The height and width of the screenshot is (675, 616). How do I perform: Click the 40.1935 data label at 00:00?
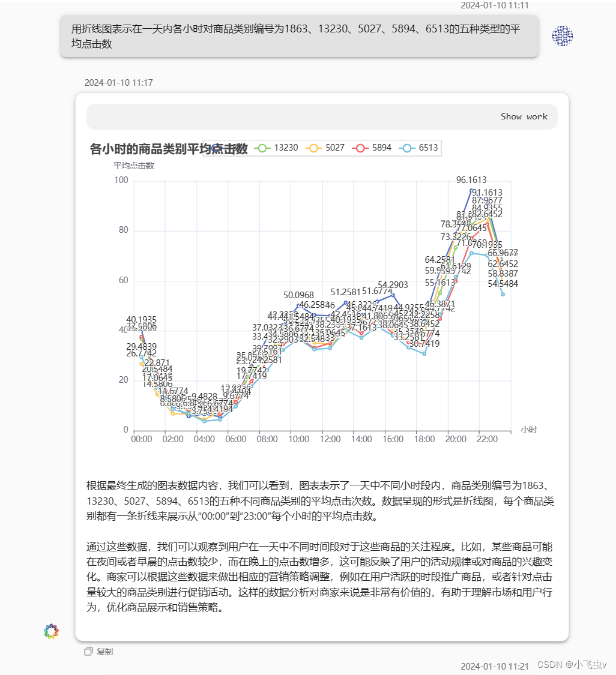[x=141, y=319]
